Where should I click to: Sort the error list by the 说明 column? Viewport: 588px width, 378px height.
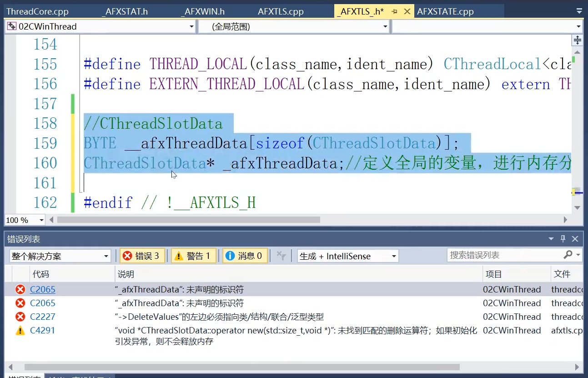coord(298,274)
